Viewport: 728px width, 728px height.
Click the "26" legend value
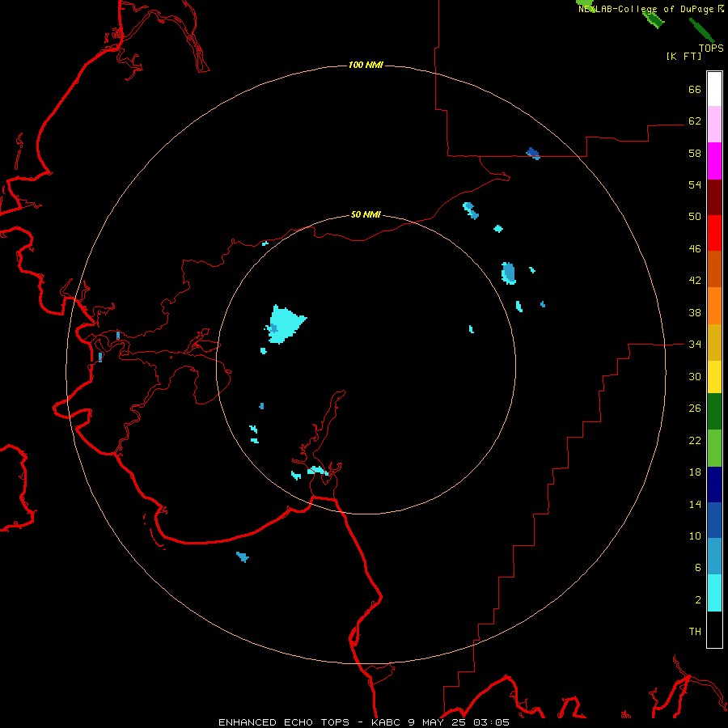[695, 408]
